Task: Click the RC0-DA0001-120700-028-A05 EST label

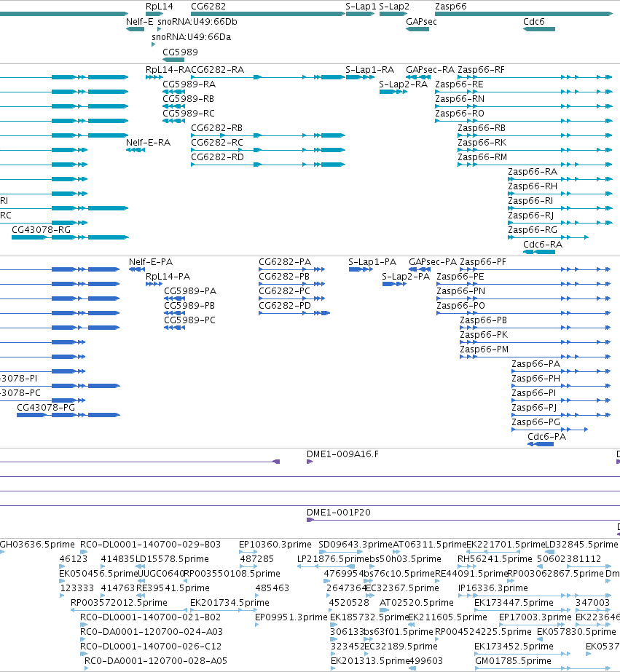Action: point(156,661)
